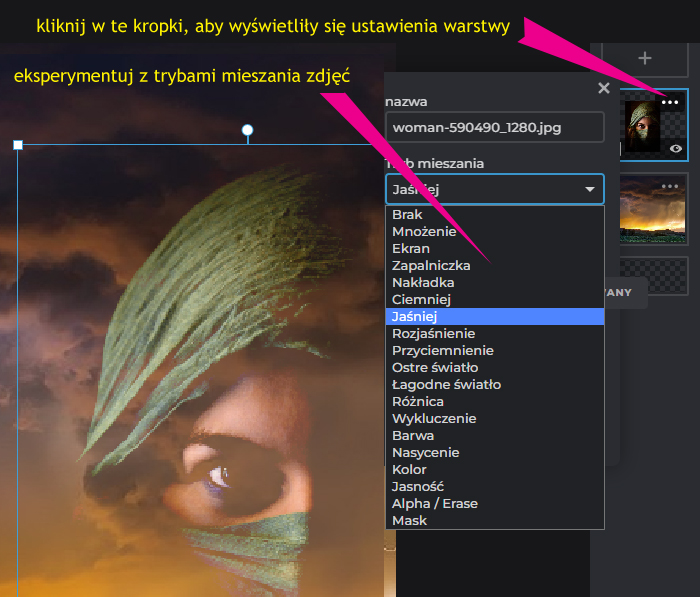The image size is (700, 597).
Task: Toggle visibility eye of the woman layer
Action: [x=676, y=148]
